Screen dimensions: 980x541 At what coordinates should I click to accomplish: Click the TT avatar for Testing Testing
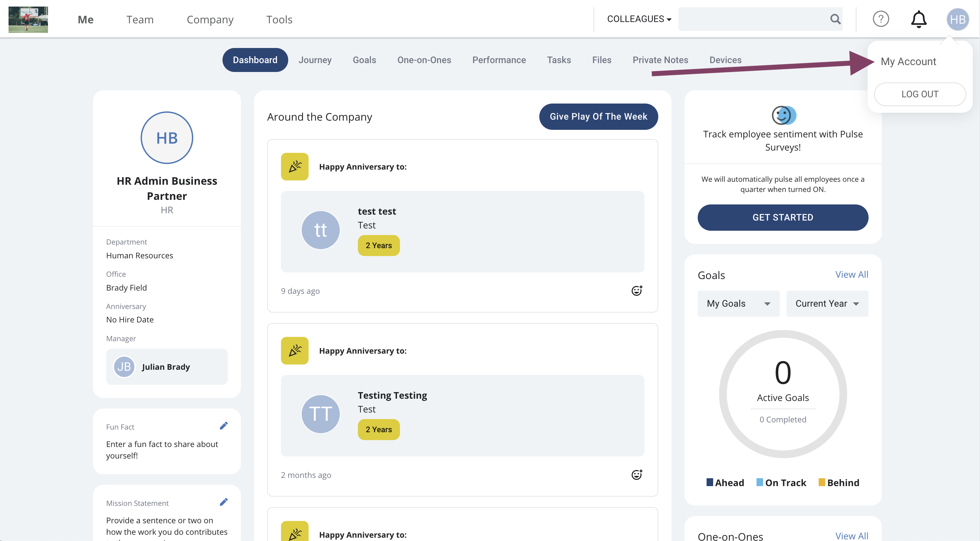click(320, 414)
